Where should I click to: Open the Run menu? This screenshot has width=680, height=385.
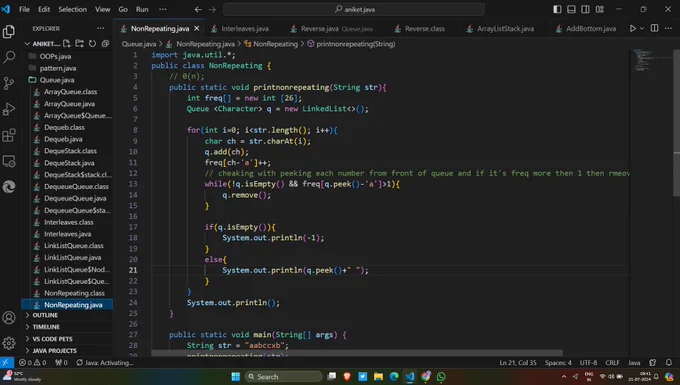142,9
